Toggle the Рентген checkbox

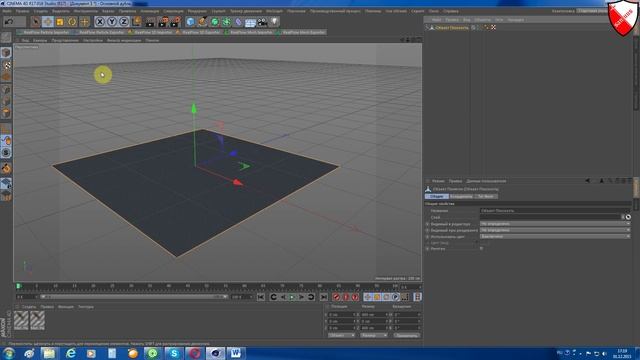(x=482, y=249)
